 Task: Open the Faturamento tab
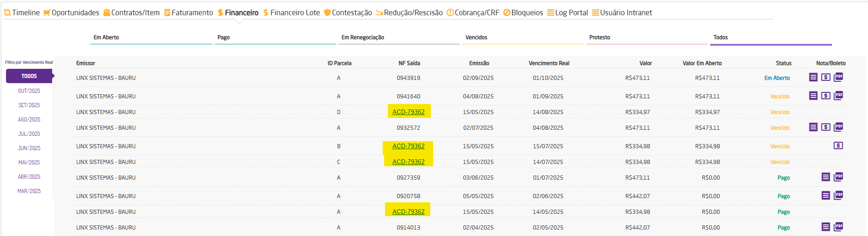[189, 12]
